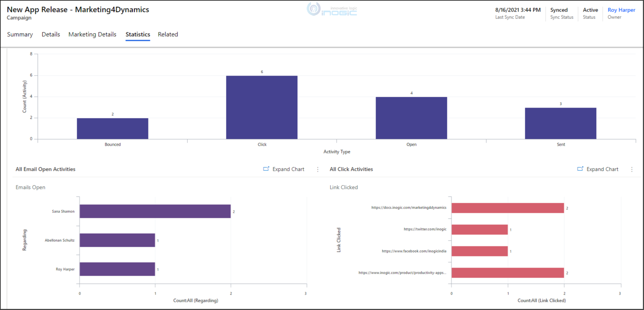Select the twitter.com/inogic link clicked bar
Image resolution: width=644 pixels, height=310 pixels.
click(x=479, y=229)
